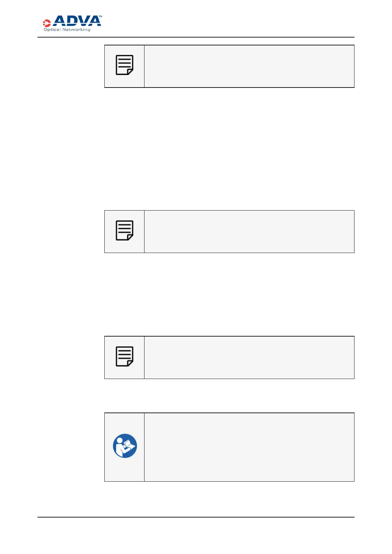Click the red arrow emblem in the logo

[x=47, y=23]
